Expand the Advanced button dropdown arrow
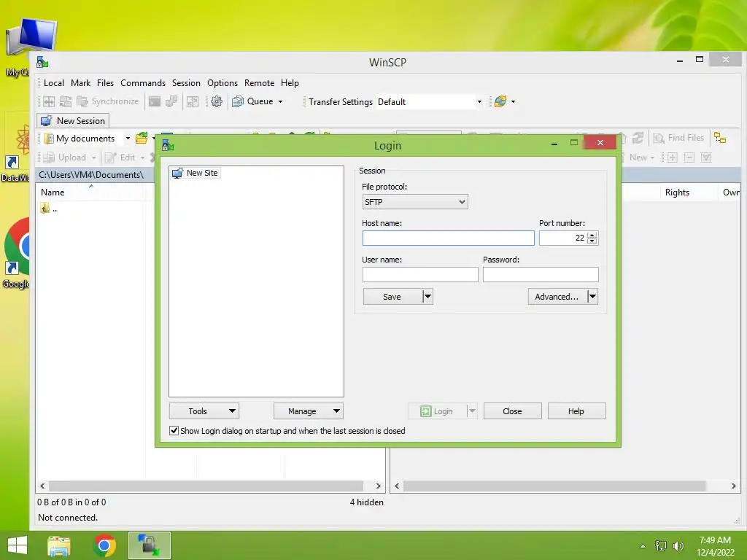 [x=592, y=297]
